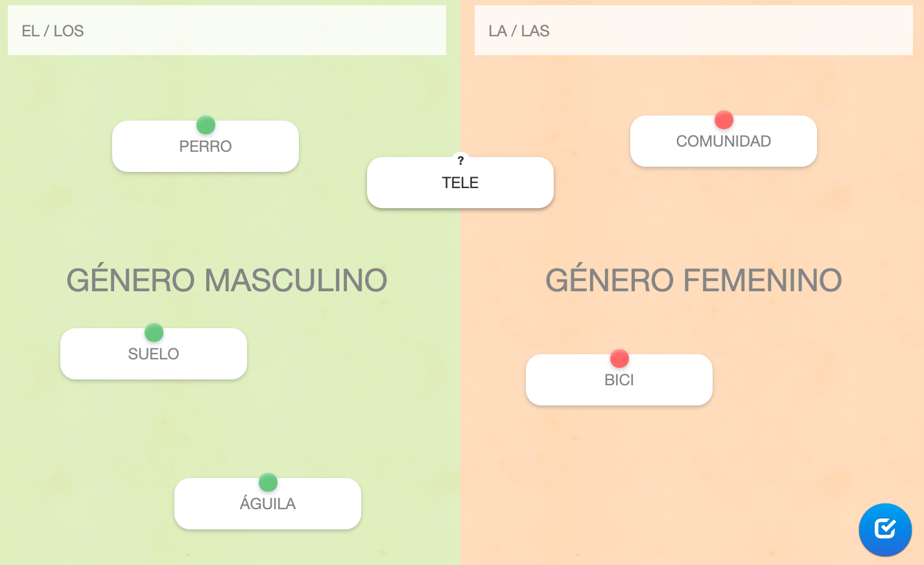Click the question mark pin on TELE
Viewport: 924px width, 565px height.
(x=460, y=160)
